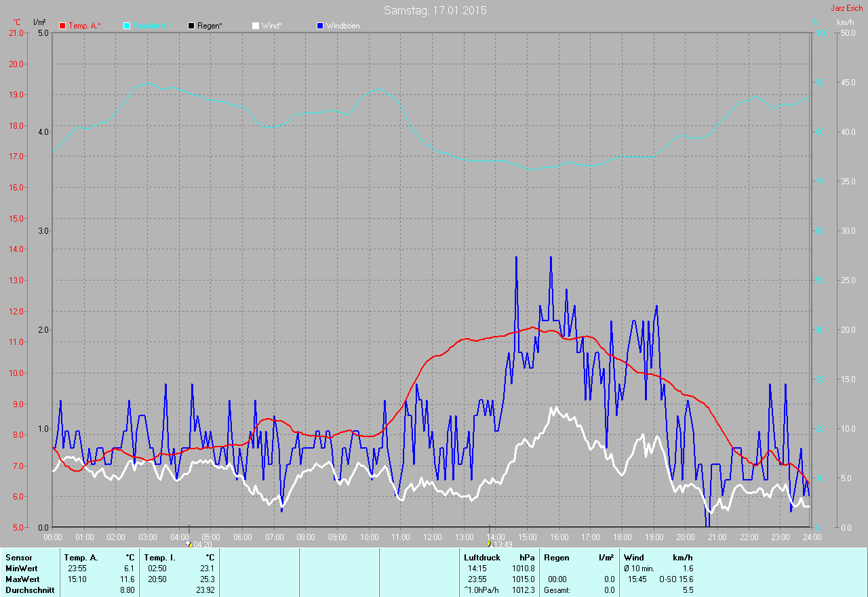The image size is (868, 597).
Task: Click the cyan Feuchte A. legend swatch
Action: coord(127,26)
